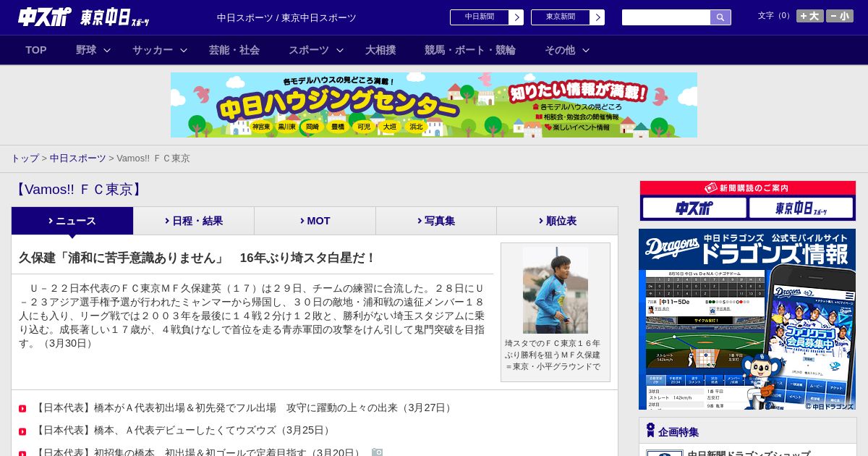Open the ドラゴンズ情報 mobile site banner
Screen dimensions: 868x456
coord(747,319)
